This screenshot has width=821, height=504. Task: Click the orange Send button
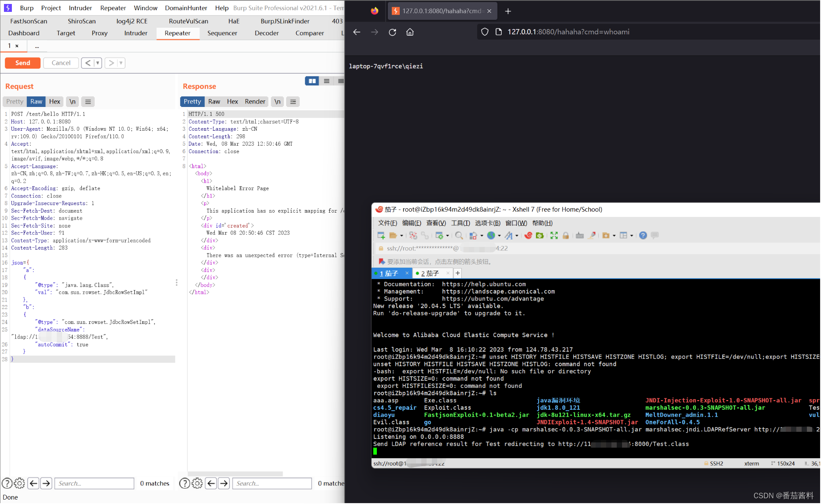23,63
